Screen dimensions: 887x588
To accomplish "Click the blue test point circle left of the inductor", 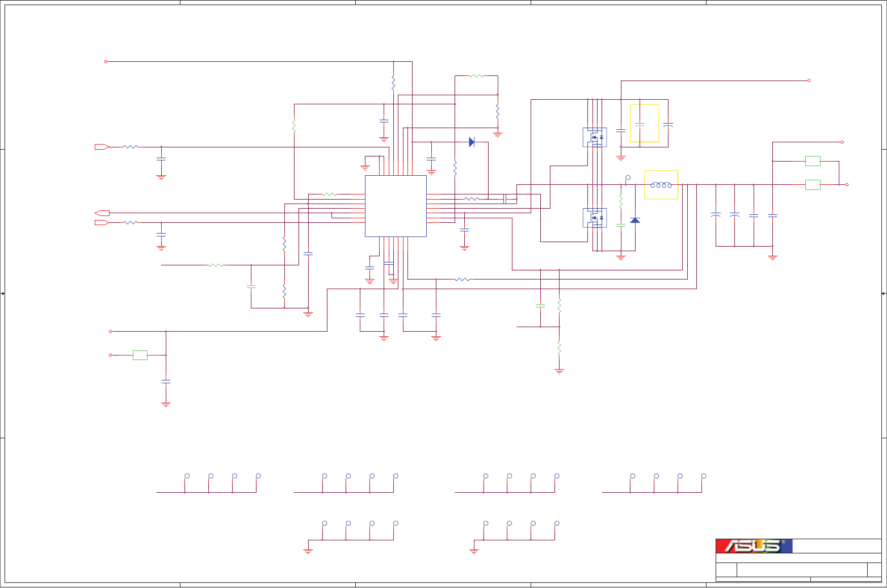I will (628, 177).
